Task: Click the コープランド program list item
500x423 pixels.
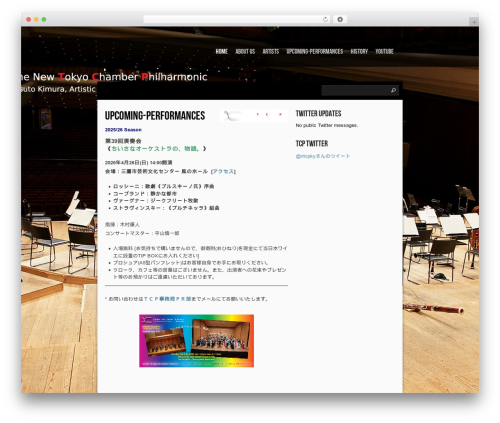Action: [x=145, y=194]
